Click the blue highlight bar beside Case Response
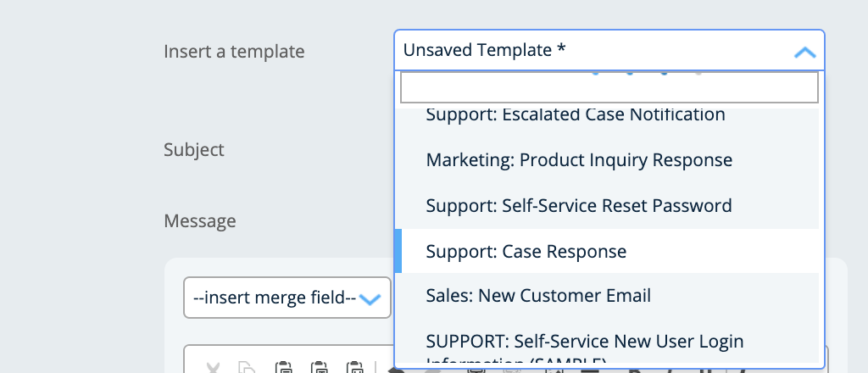The image size is (868, 373). tap(398, 252)
